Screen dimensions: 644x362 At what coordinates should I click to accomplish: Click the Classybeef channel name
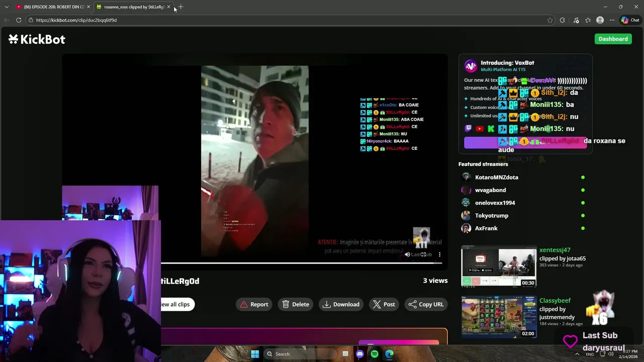pyautogui.click(x=555, y=301)
